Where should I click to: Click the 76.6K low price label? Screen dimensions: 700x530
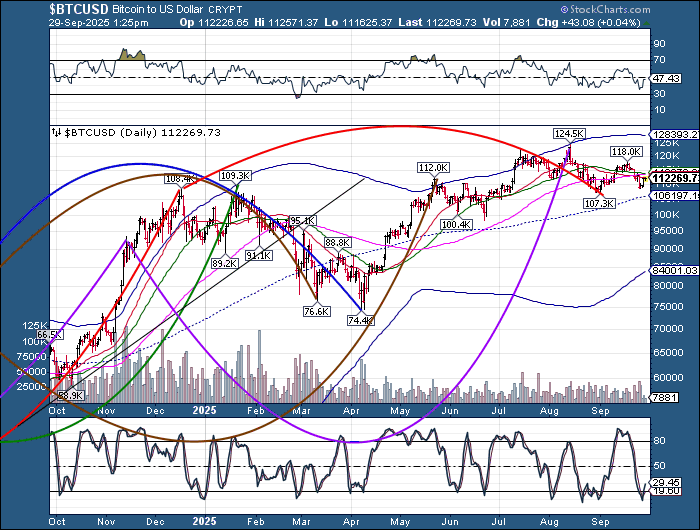tap(316, 311)
